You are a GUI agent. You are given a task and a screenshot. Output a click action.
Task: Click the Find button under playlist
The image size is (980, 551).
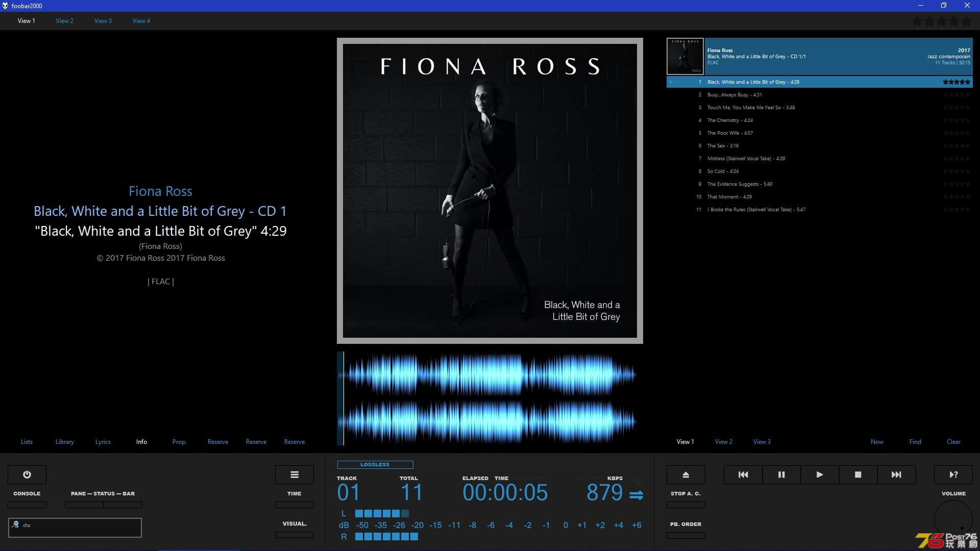click(915, 442)
